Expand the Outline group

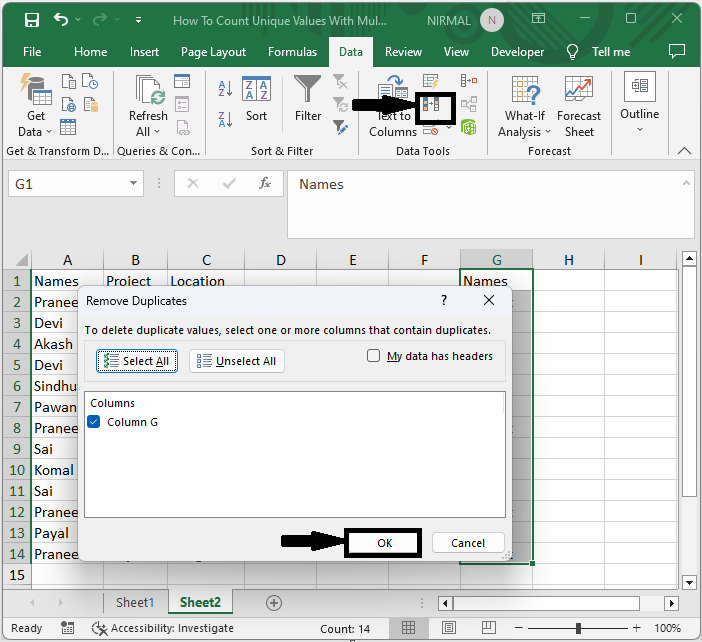(639, 103)
